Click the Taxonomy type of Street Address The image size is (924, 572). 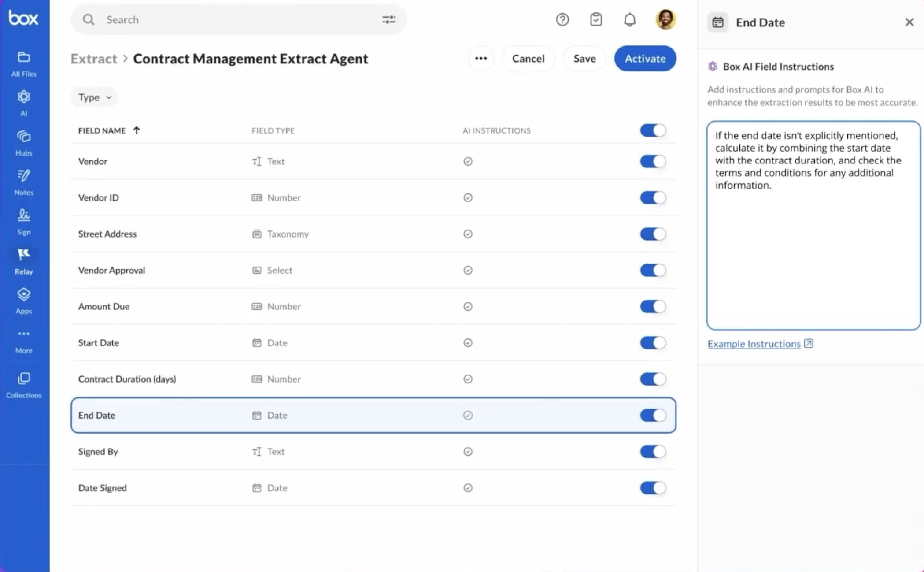280,234
